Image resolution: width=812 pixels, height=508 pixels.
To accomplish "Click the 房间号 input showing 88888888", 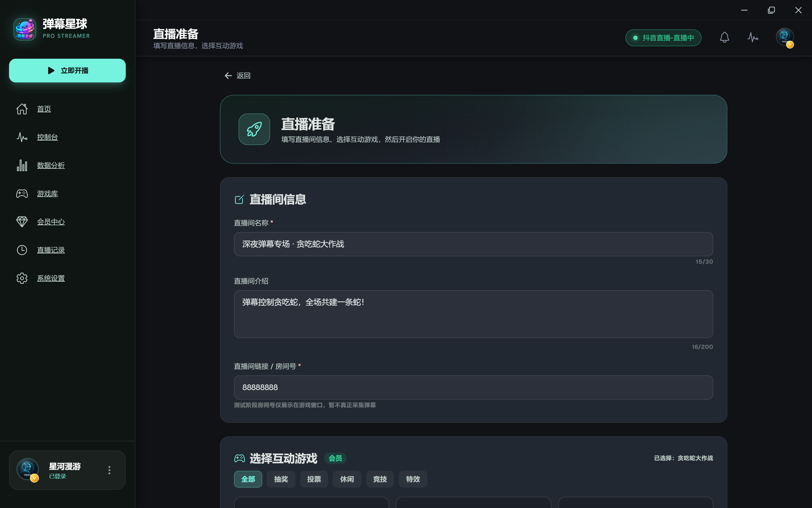I will click(473, 387).
